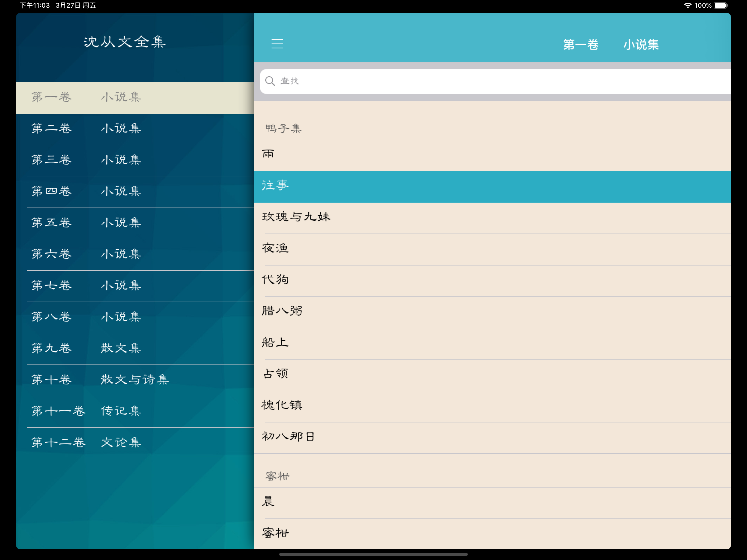Select 第五卷 小说集 in sidebar
This screenshot has height=560, width=747.
[x=135, y=223]
